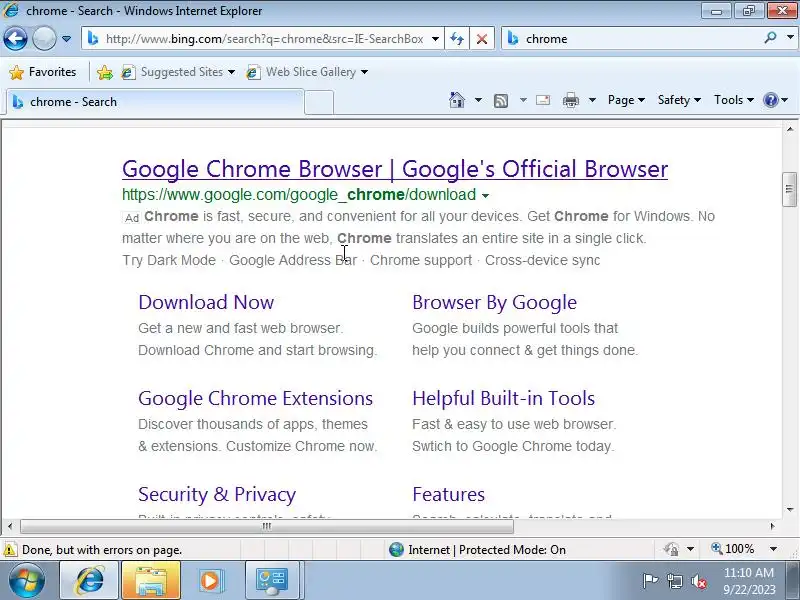Refresh the page with the refresh icon

[457, 39]
